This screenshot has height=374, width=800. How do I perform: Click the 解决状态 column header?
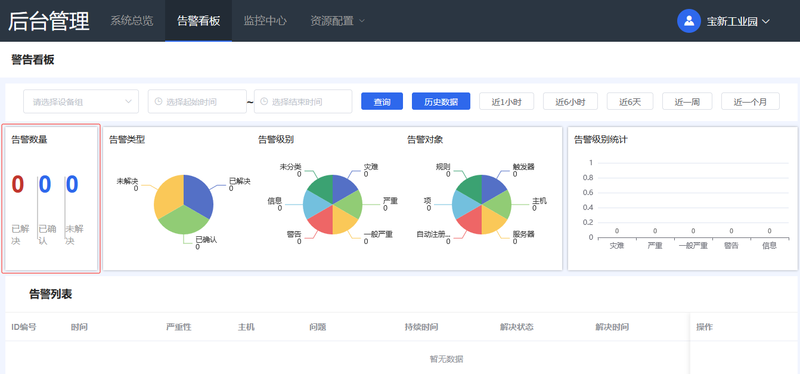click(517, 327)
